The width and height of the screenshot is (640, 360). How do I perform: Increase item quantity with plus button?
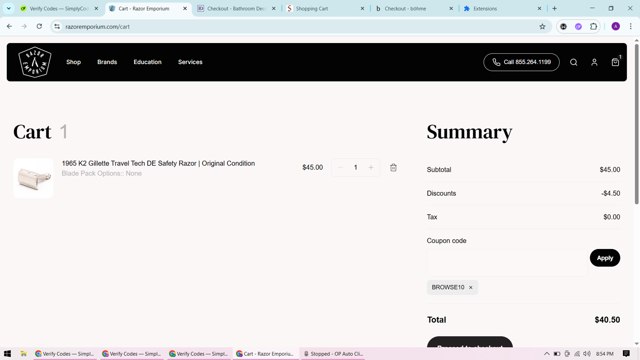pos(371,167)
